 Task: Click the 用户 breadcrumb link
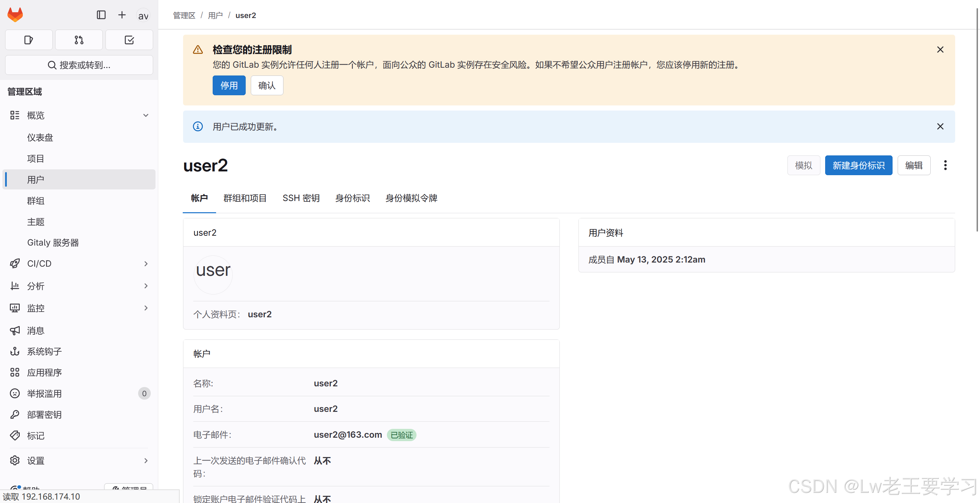[x=215, y=16]
